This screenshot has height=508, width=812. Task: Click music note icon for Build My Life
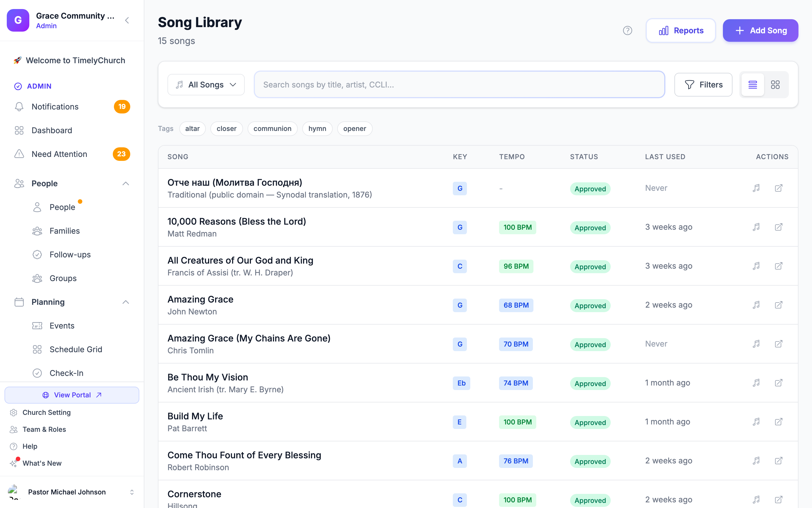(756, 422)
